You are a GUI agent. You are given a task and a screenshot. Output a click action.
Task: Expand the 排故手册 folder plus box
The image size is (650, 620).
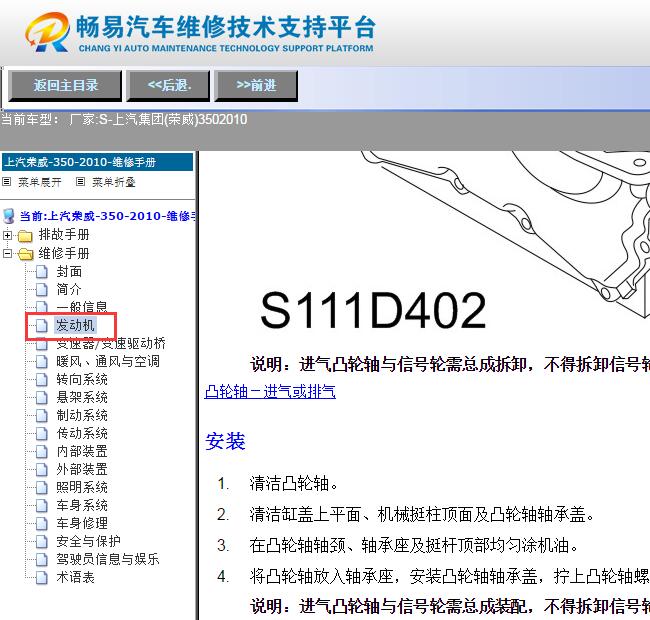7,235
